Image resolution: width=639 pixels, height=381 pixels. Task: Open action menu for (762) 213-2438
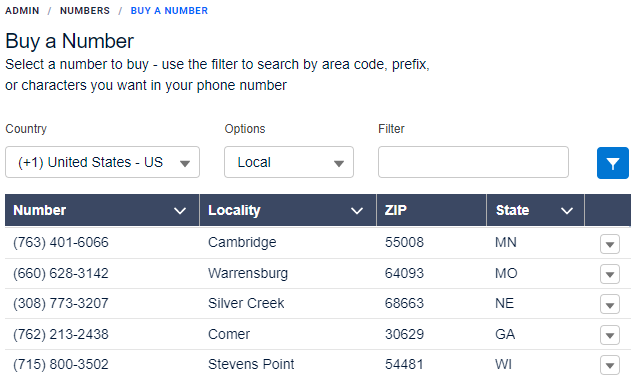(610, 335)
